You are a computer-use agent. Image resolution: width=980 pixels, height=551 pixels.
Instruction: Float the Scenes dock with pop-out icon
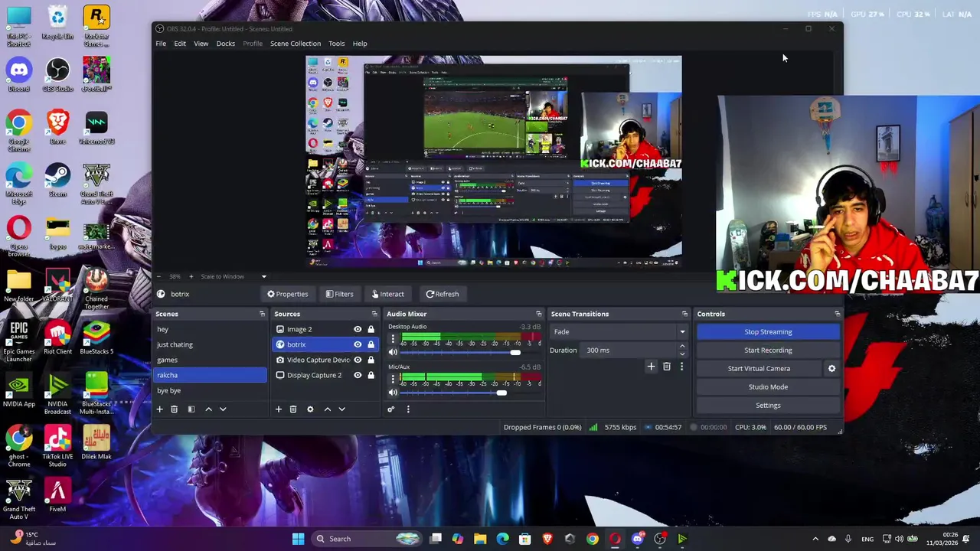262,314
